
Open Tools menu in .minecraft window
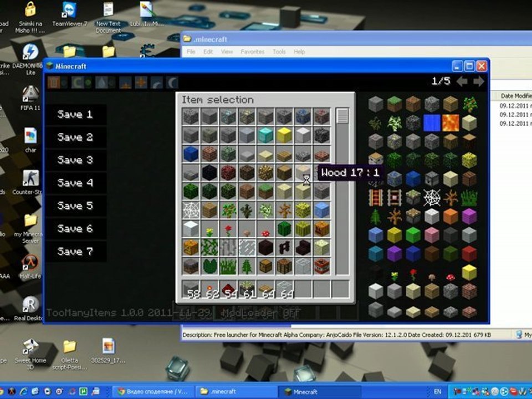[x=279, y=52]
